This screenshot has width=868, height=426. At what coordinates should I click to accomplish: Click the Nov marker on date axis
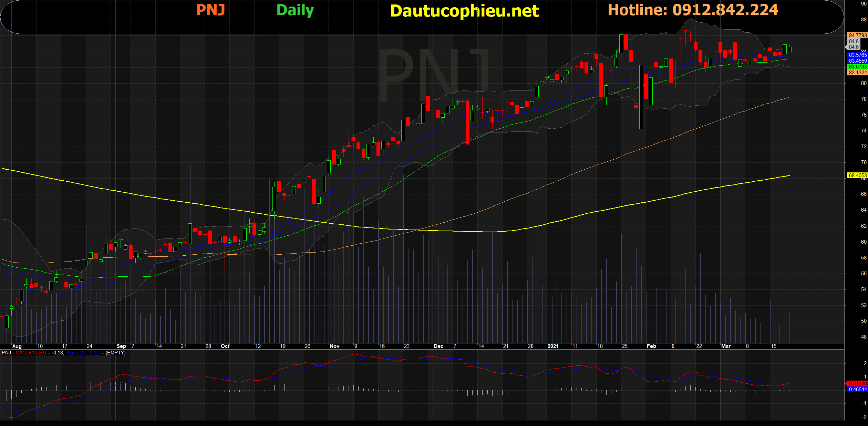coord(334,346)
